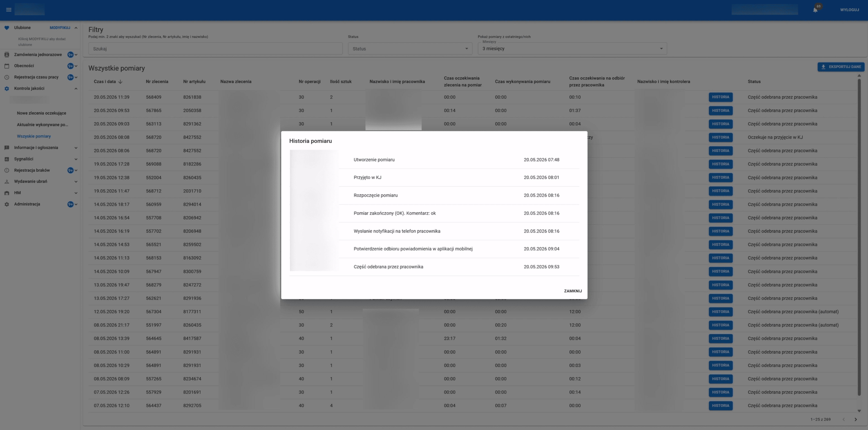Click the Sygnaliści icon
Viewport: 868px width, 430px height.
coord(7,159)
